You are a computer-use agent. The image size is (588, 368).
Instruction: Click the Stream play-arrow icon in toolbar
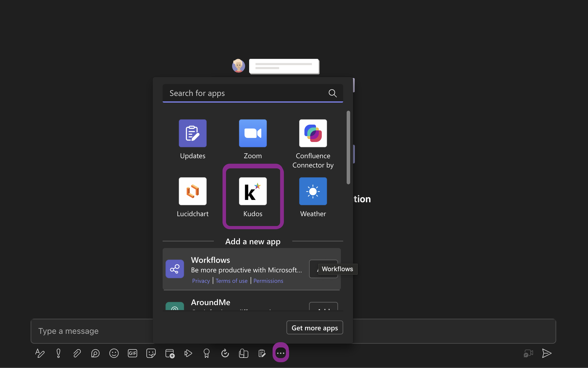[188, 353]
